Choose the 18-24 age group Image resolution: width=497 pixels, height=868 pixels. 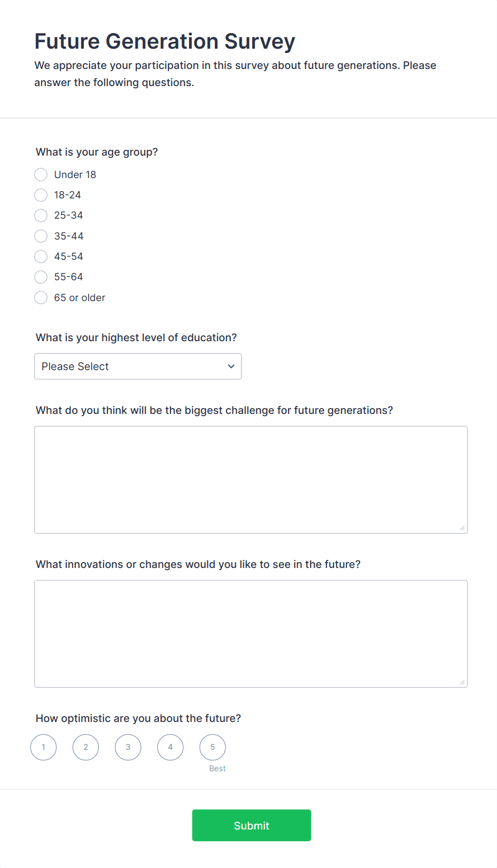pyautogui.click(x=41, y=195)
